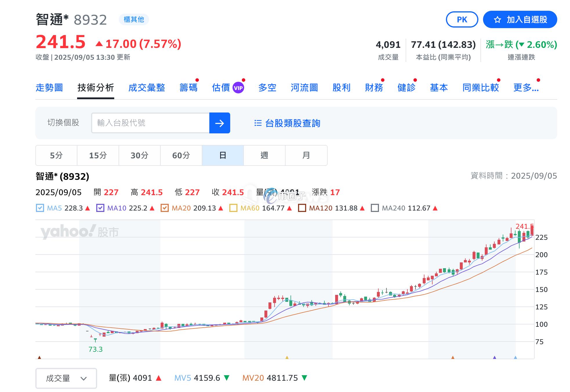Screen dimensions: 570x392
Task: Open the 籌碼 analysis tab
Action: [x=188, y=87]
